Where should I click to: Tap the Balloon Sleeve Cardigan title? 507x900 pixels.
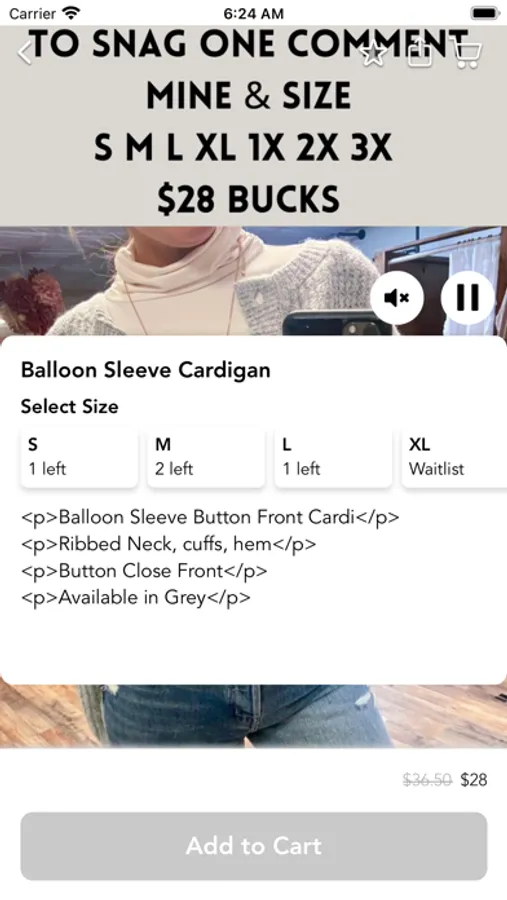145,370
